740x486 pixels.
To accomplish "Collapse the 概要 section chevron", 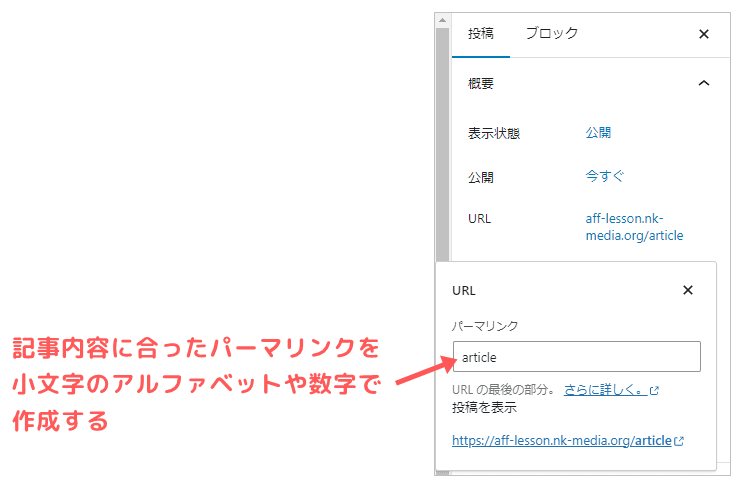I will click(703, 84).
